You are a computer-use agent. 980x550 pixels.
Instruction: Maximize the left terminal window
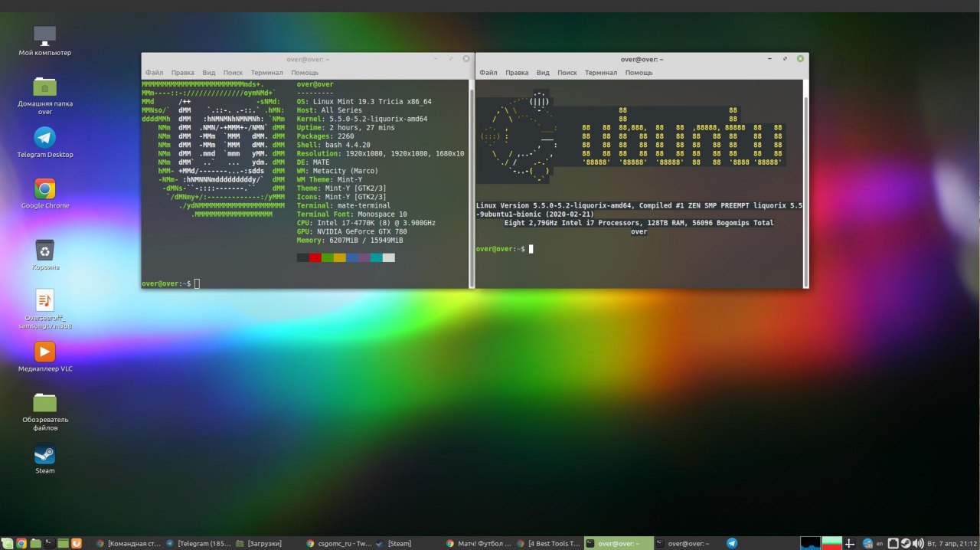(x=450, y=58)
